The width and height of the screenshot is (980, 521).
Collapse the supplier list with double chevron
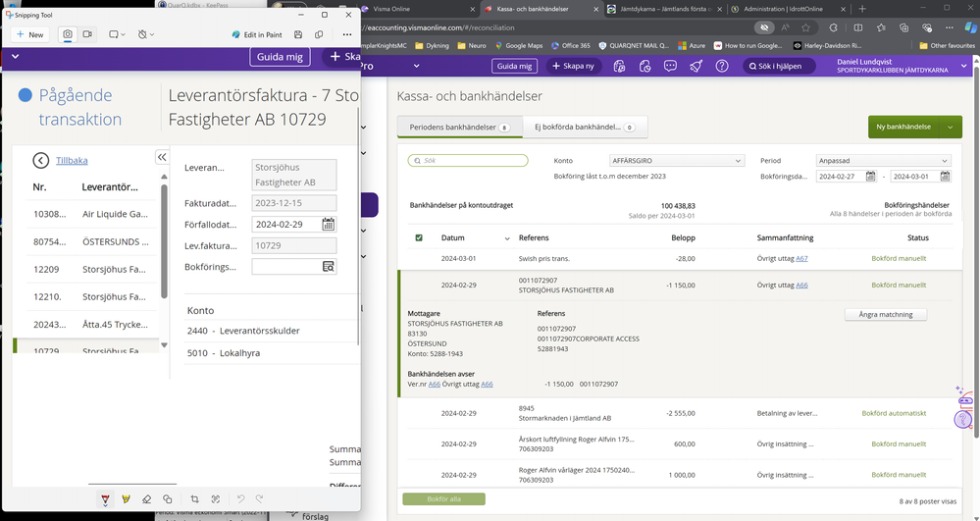click(162, 156)
